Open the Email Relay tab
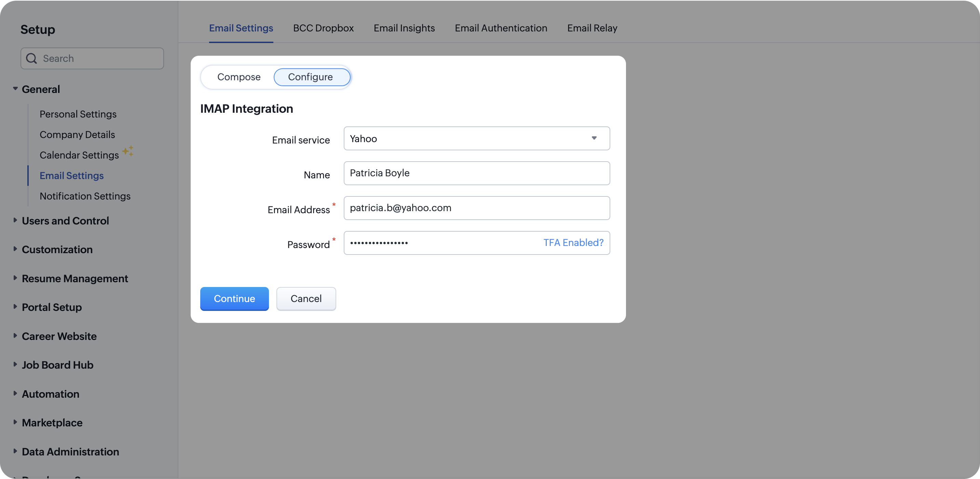Screen dimensions: 980x479 pos(592,28)
